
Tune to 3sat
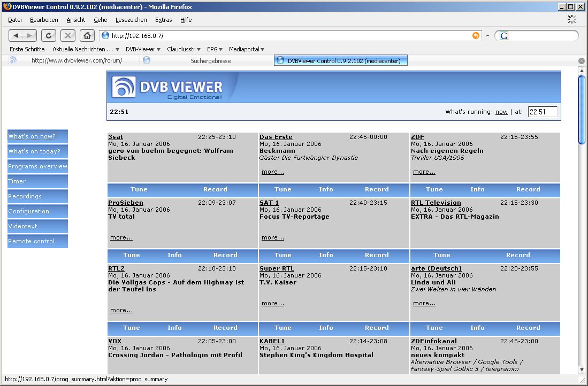pyautogui.click(x=139, y=189)
